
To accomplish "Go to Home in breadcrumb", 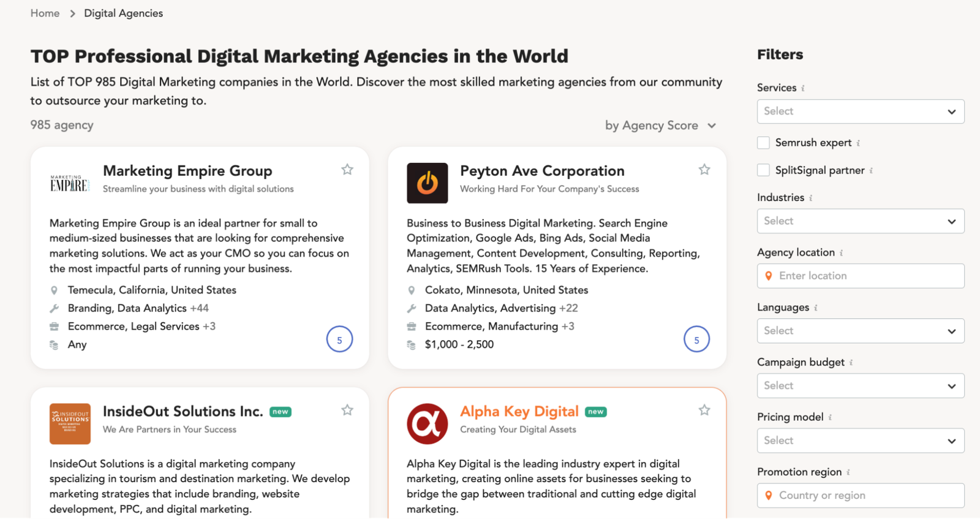I will point(45,13).
